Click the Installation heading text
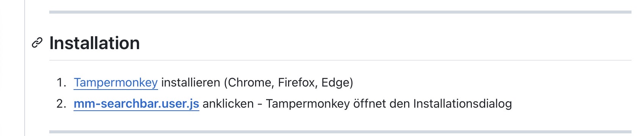Screen dimensions: 644x136 95,43
